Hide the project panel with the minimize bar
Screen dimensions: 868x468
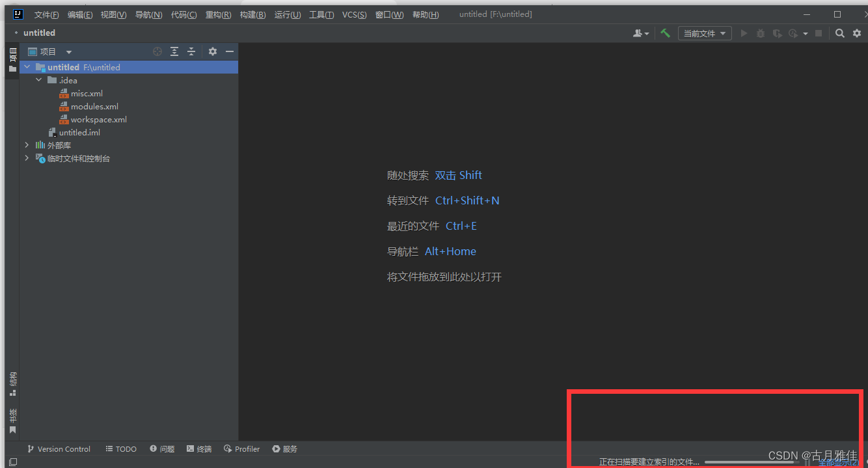pyautogui.click(x=229, y=51)
